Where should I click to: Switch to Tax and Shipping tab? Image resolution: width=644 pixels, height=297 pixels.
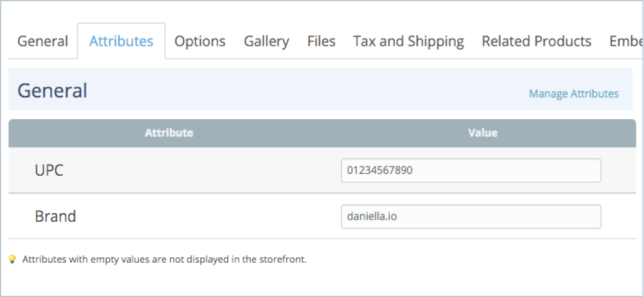pyautogui.click(x=409, y=41)
